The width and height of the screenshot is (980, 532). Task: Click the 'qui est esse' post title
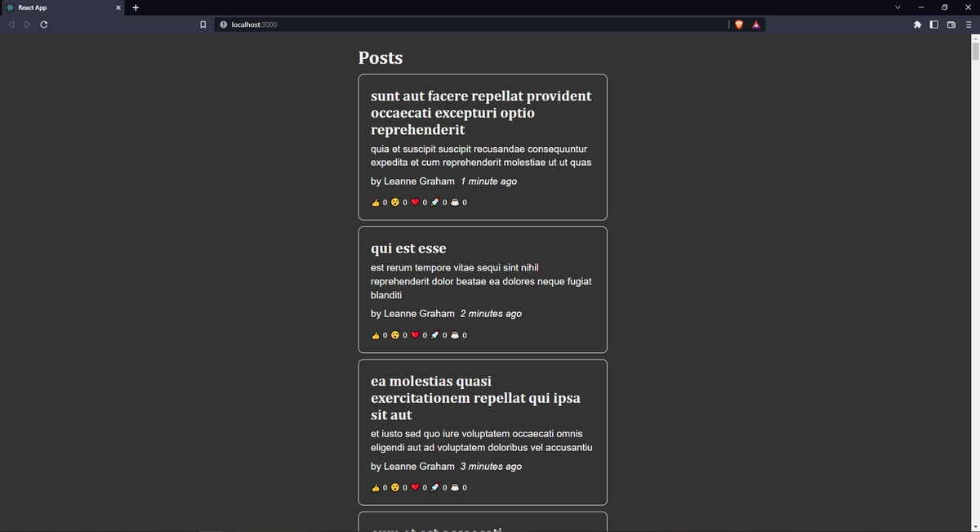408,248
